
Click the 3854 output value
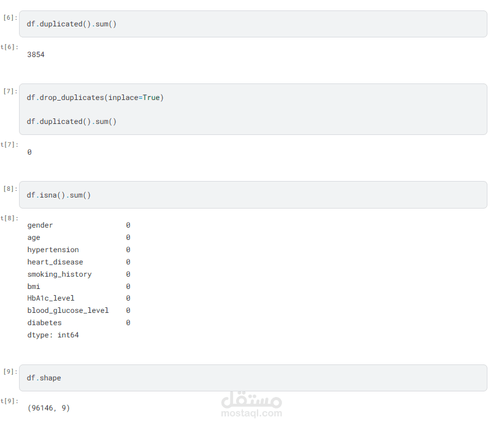tap(36, 55)
